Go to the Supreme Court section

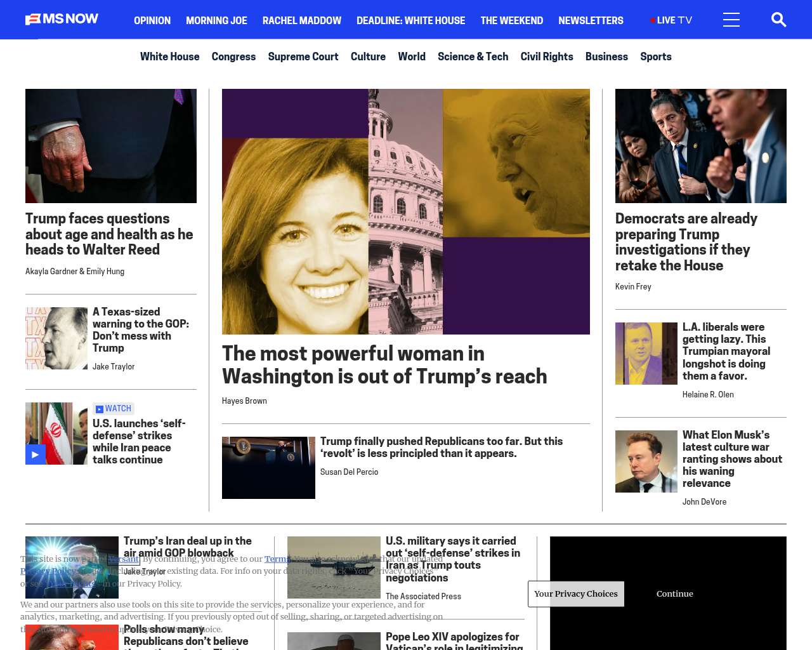point(303,56)
